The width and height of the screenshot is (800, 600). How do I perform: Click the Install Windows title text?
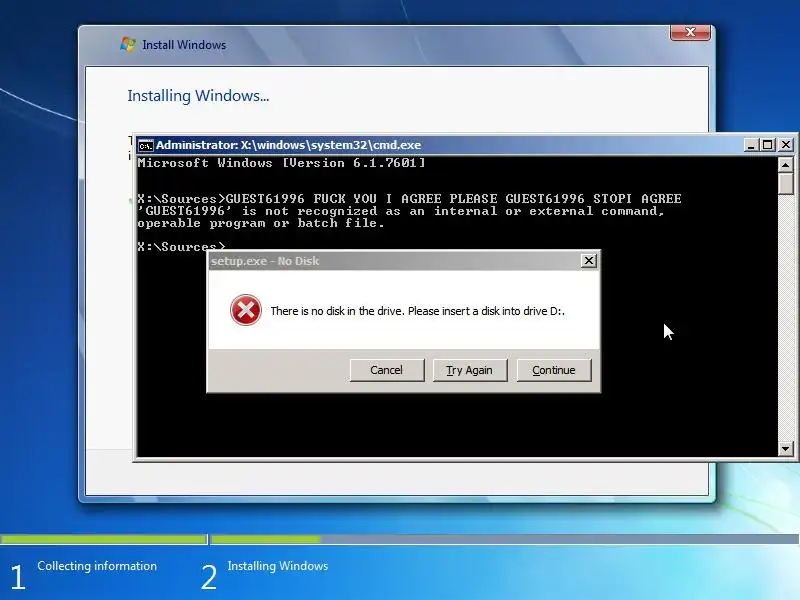point(184,45)
